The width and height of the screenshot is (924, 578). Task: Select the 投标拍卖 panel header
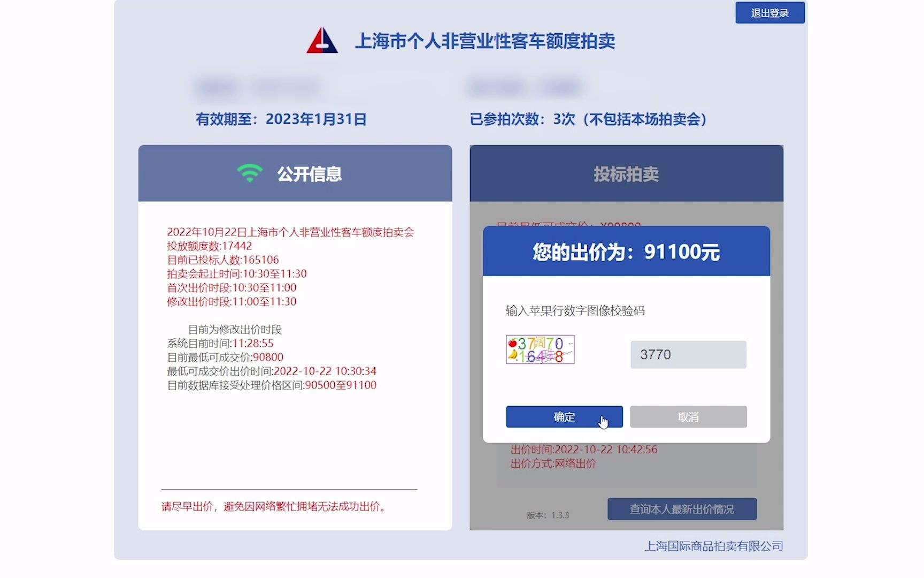[x=626, y=173]
